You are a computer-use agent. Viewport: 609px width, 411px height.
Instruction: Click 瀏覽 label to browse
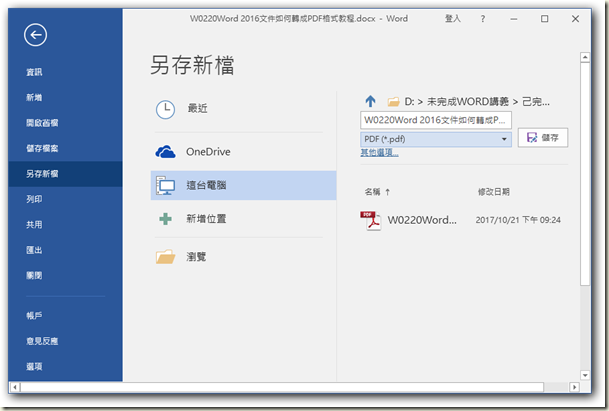(196, 257)
